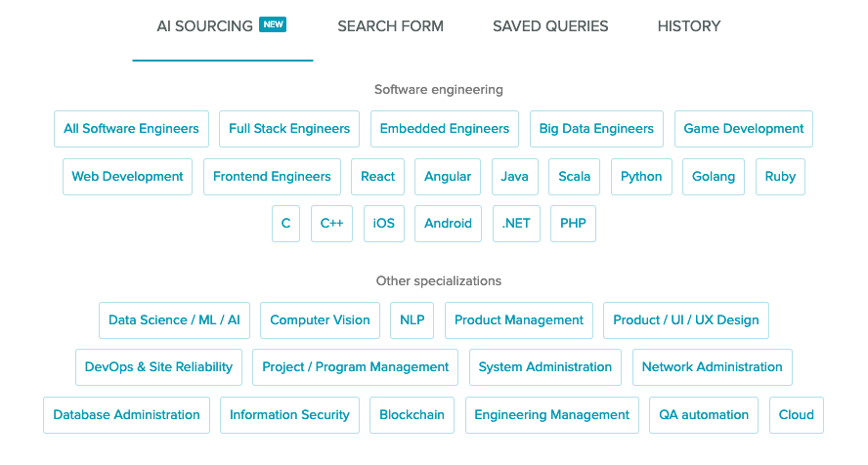Open the Saved Queries tab
868x465 pixels.
550,26
